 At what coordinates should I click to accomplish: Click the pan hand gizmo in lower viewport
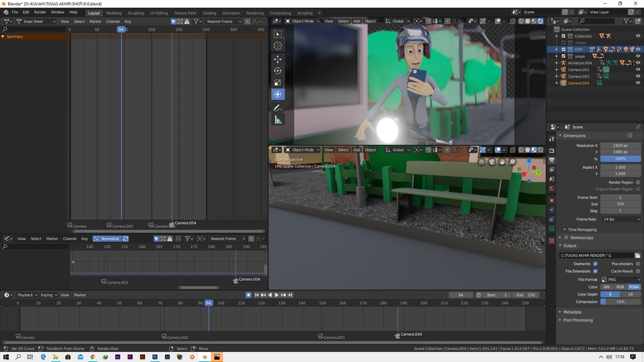click(x=502, y=162)
